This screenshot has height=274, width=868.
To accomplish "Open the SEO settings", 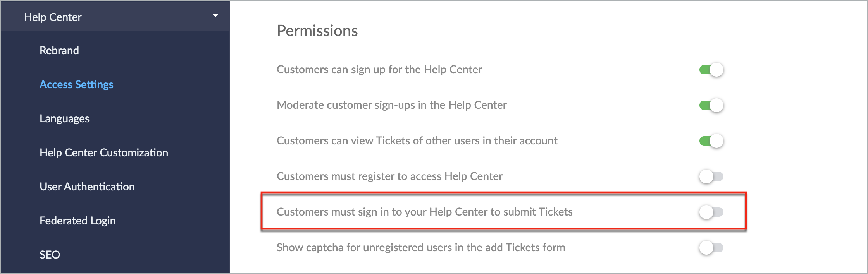I will pos(50,255).
